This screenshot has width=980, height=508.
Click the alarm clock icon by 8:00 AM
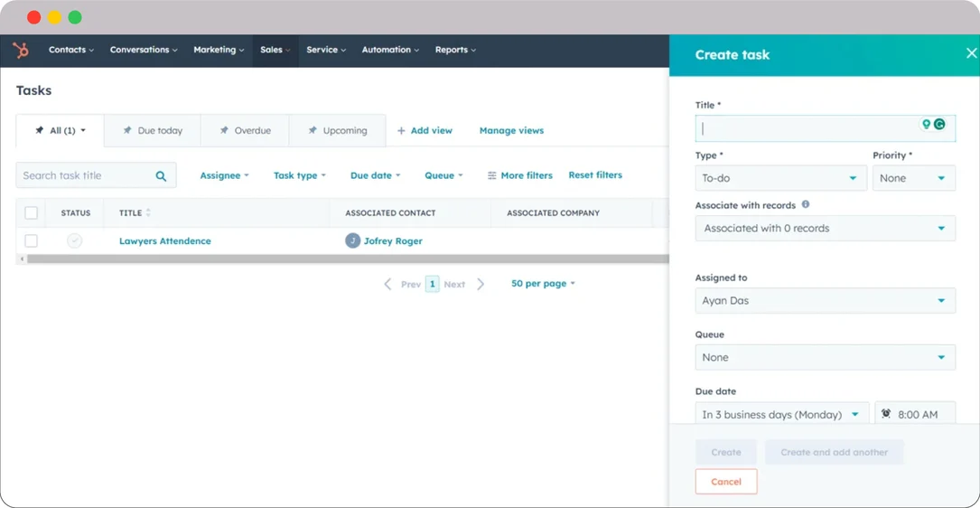click(886, 413)
